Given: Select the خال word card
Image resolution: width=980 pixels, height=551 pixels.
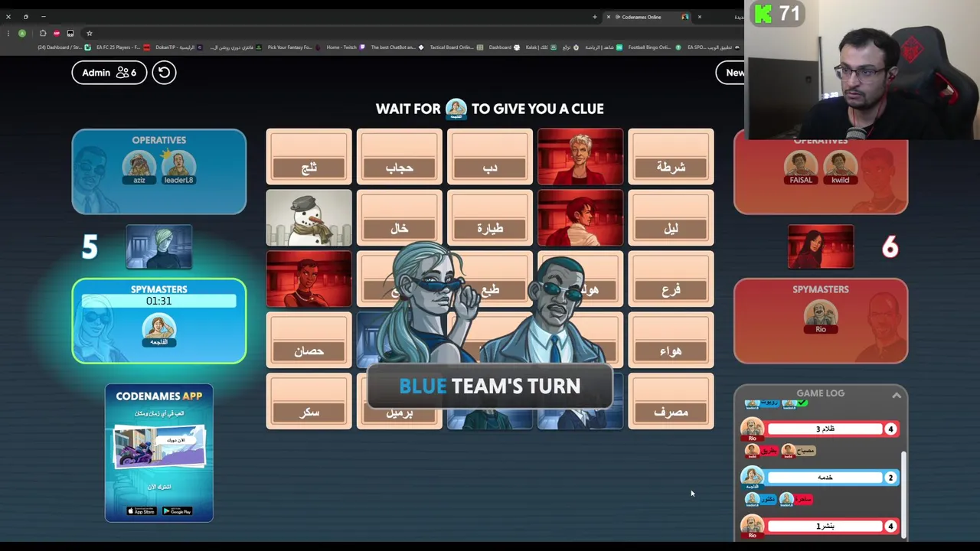Looking at the screenshot, I should tap(399, 218).
